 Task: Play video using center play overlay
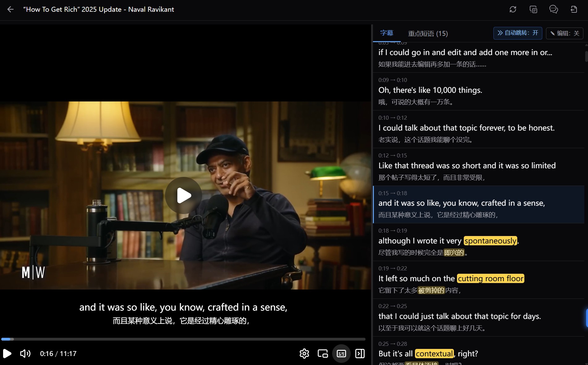tap(184, 195)
